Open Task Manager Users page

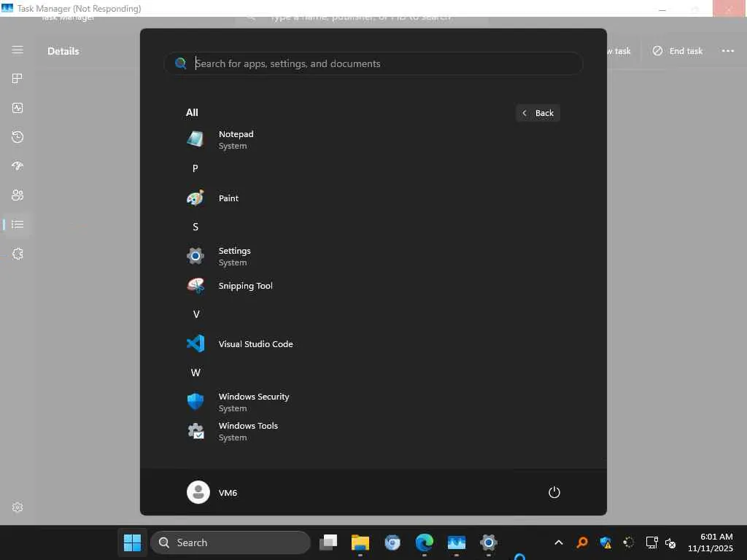pyautogui.click(x=18, y=195)
